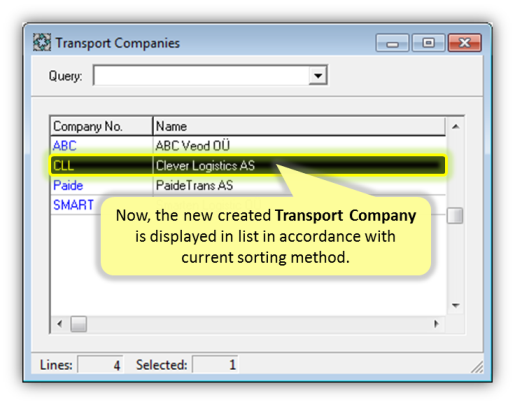Select the ABC Veod OÜ row
The image size is (515, 405).
coord(248,146)
